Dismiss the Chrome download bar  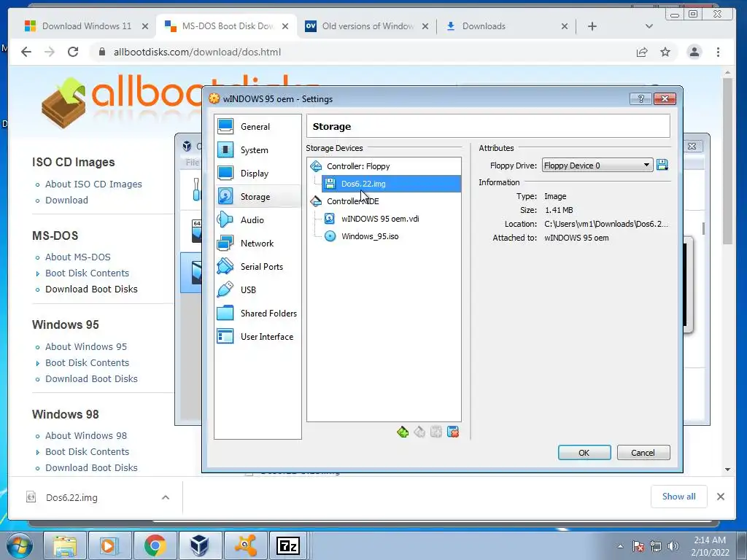tap(721, 497)
